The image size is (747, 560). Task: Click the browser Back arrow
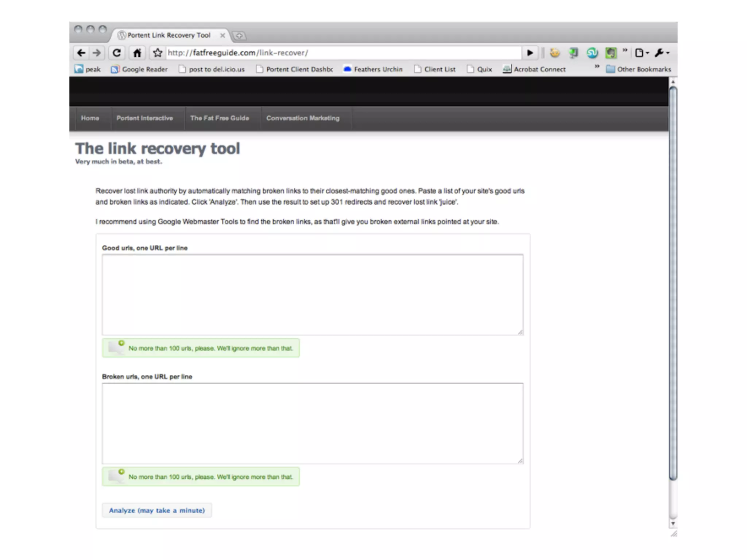(81, 53)
